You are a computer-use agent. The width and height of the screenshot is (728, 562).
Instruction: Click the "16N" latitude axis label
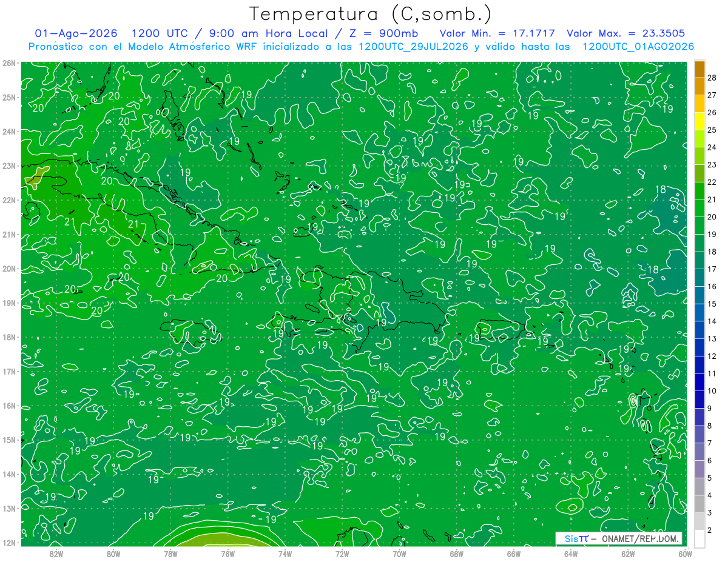pos(8,406)
